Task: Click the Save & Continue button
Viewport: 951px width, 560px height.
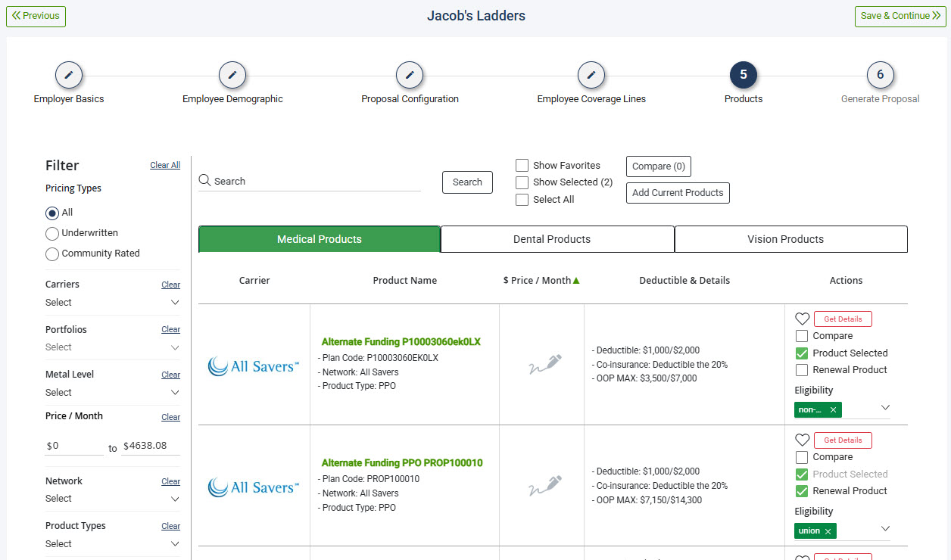Action: pyautogui.click(x=900, y=16)
